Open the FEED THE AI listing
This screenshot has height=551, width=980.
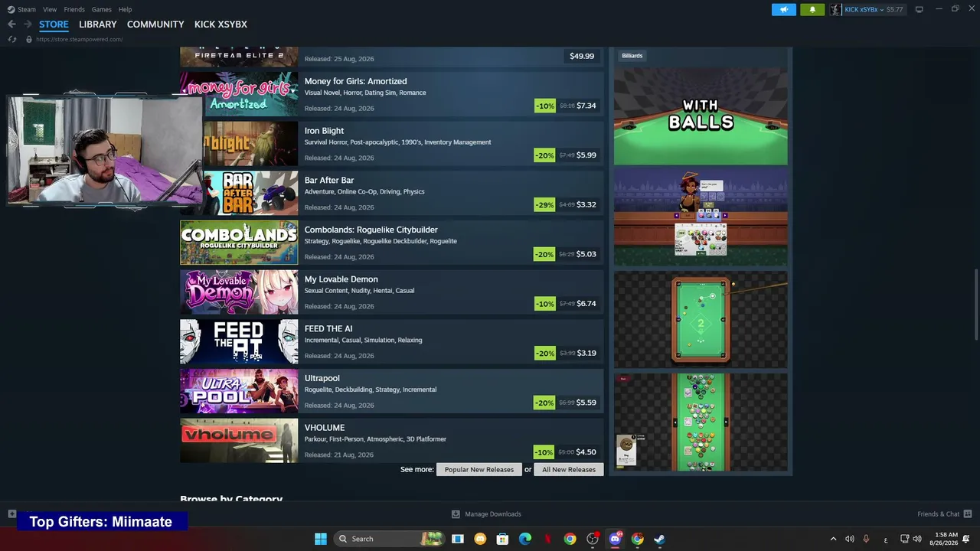click(x=392, y=341)
